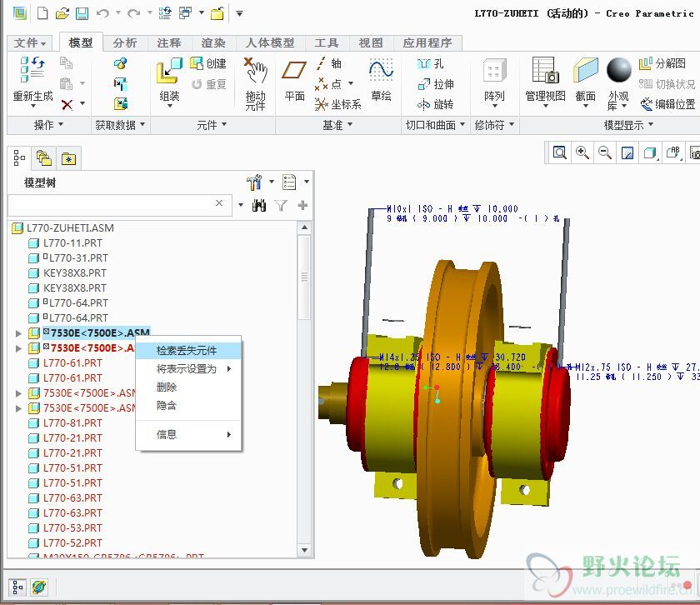The width and height of the screenshot is (700, 605).
Task: Click the model tree filter funnel icon
Action: [281, 205]
